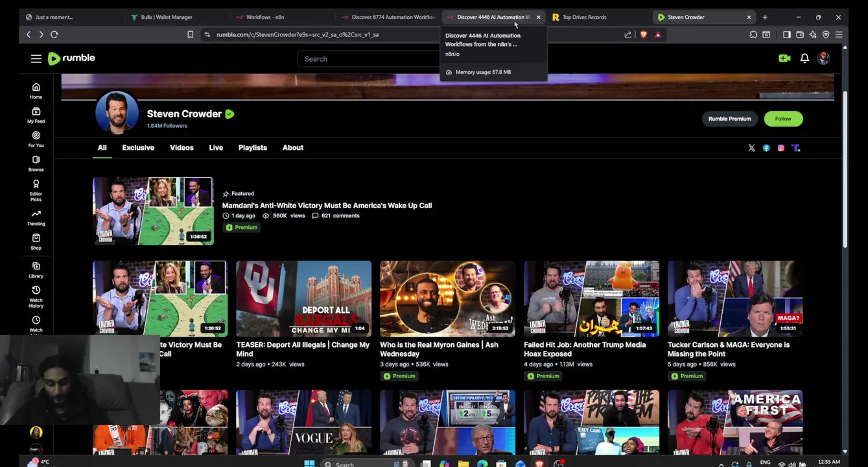Open the Deport All Illegals thumbnail

[x=303, y=298]
